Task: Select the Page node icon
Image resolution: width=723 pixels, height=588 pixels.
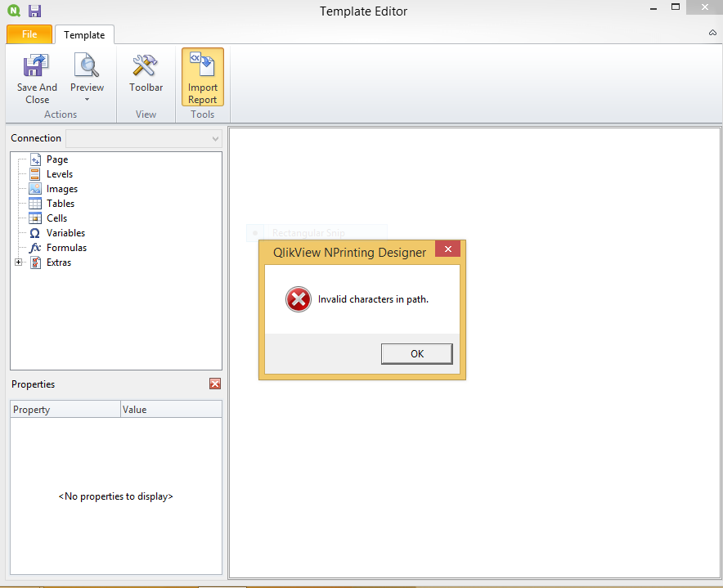Action: 35,159
